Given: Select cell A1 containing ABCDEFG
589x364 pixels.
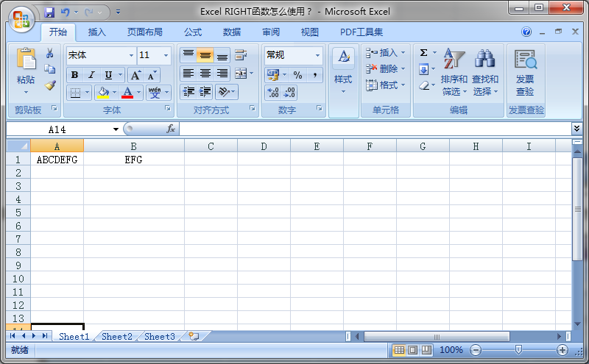Looking at the screenshot, I should 57,160.
